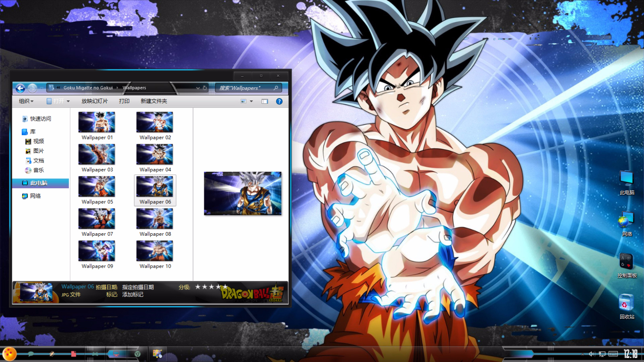Open Dragon Ball start button
Screen dimensions: 644x362
click(x=9, y=354)
